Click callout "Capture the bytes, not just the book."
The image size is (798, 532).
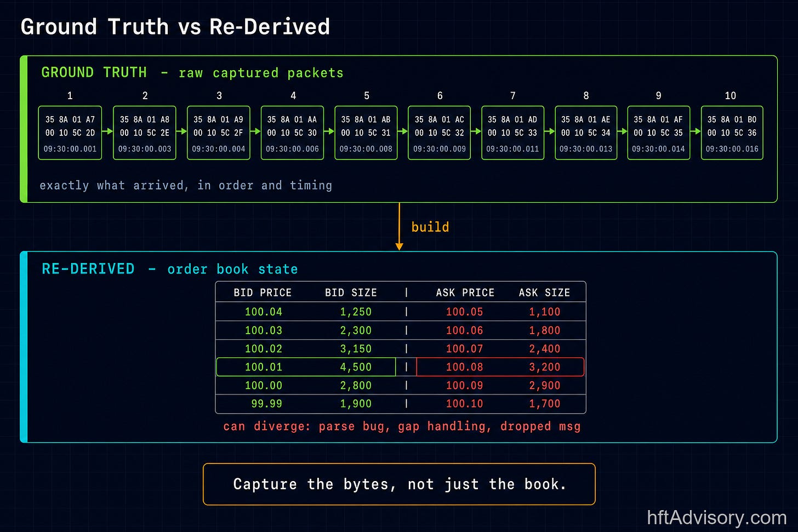[400, 484]
